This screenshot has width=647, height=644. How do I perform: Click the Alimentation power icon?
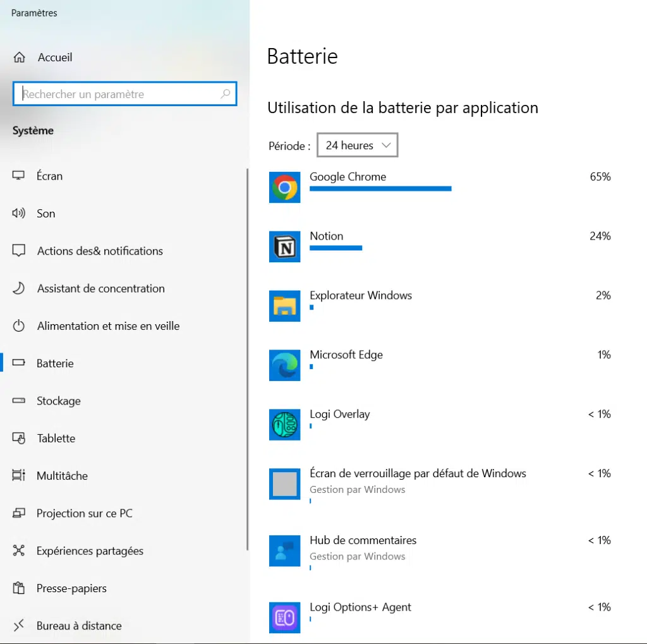(18, 325)
